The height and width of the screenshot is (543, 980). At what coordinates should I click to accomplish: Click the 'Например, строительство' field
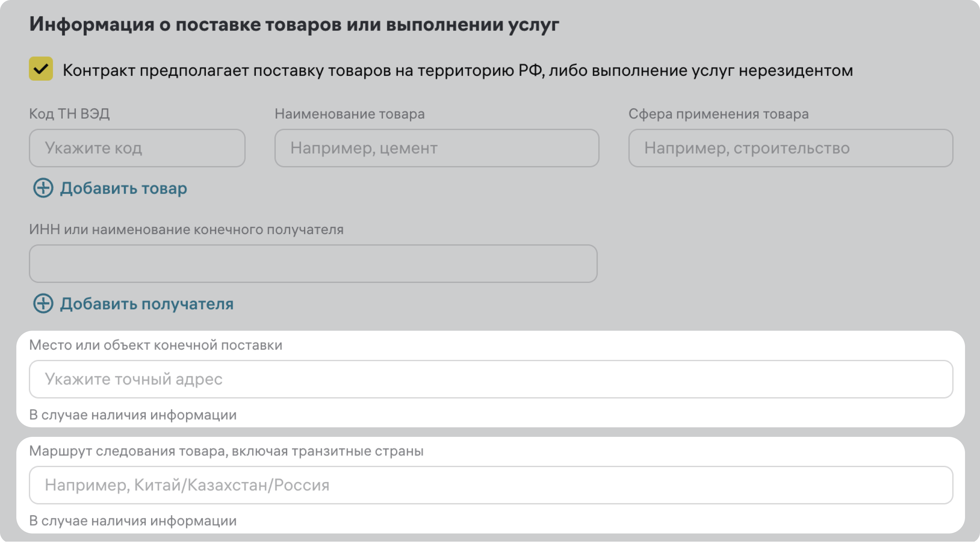790,148
